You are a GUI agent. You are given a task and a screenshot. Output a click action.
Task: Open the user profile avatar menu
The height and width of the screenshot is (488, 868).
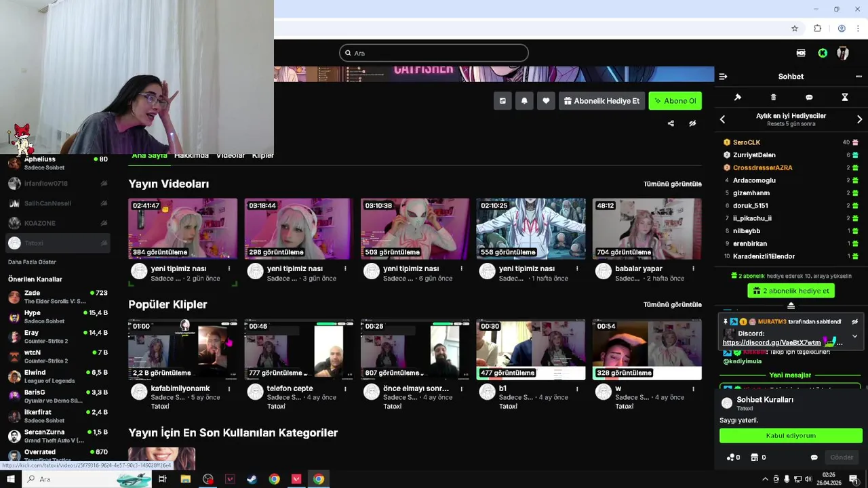pos(843,53)
